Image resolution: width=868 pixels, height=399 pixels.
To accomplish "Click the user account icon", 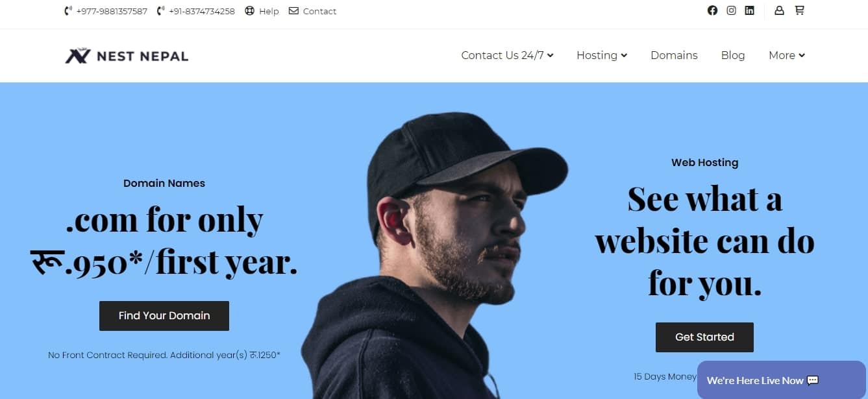I will click(x=779, y=10).
